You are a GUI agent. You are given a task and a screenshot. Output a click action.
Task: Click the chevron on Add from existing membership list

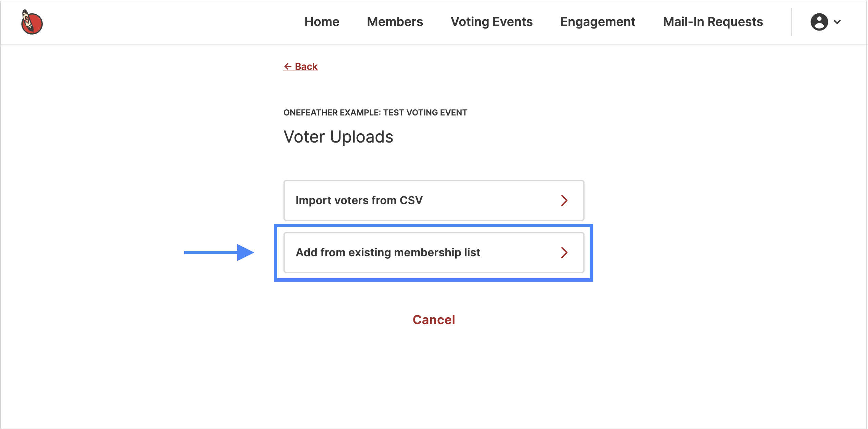click(x=564, y=253)
